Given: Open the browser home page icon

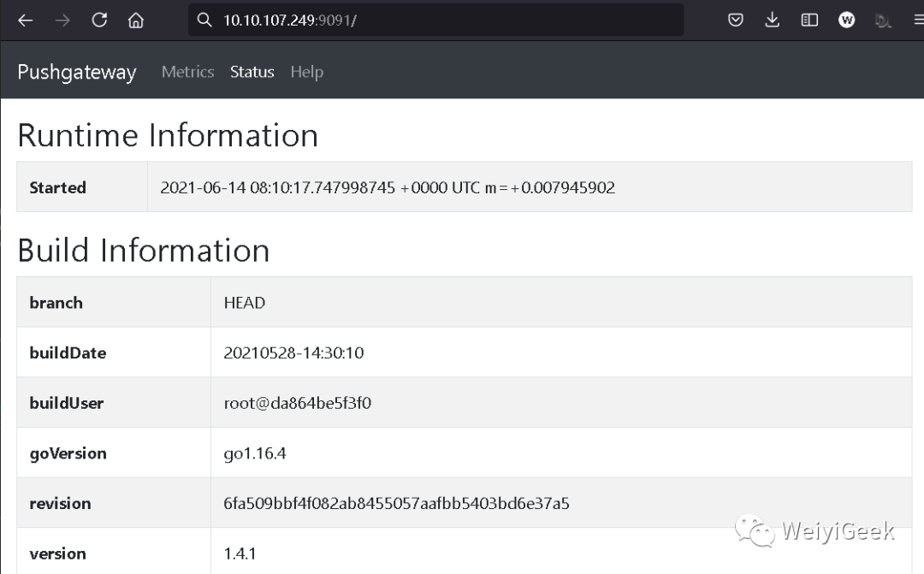Looking at the screenshot, I should (136, 21).
